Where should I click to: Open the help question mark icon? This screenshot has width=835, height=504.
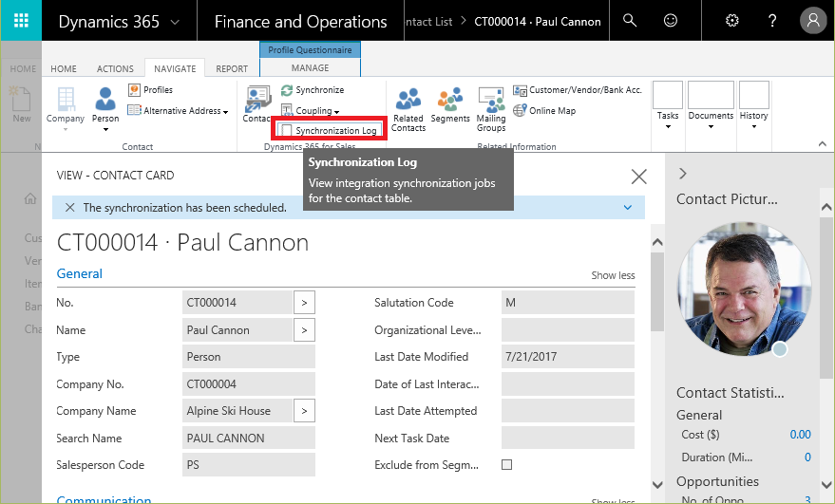[x=772, y=21]
